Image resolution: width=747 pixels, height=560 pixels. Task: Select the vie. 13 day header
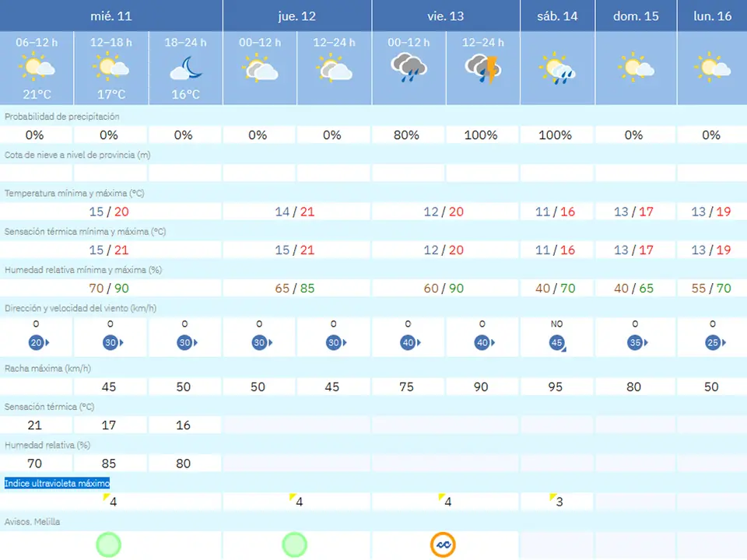(445, 16)
